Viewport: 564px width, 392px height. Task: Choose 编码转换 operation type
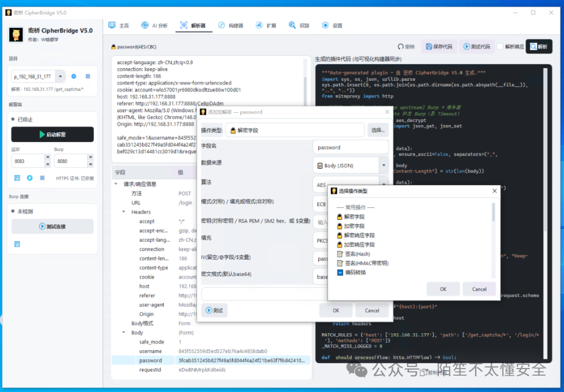(x=351, y=273)
